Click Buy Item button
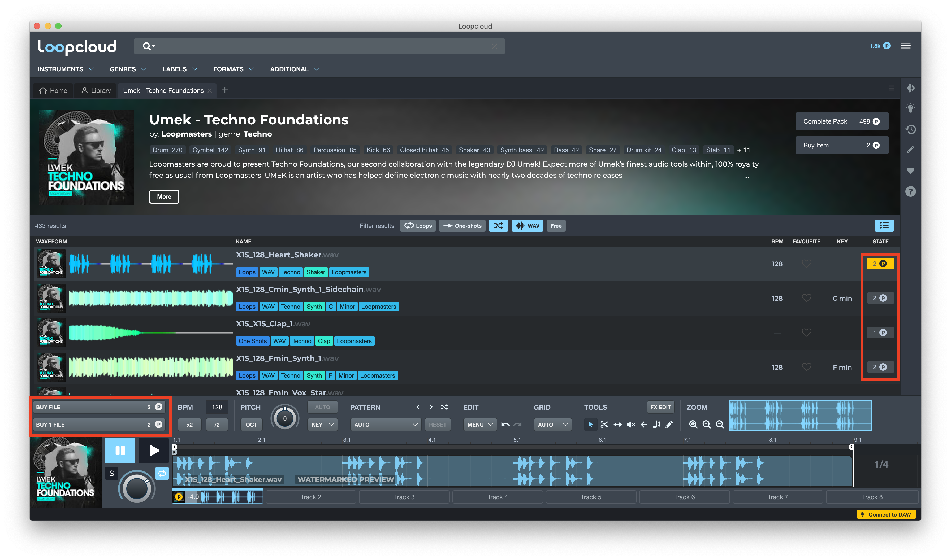 (841, 145)
